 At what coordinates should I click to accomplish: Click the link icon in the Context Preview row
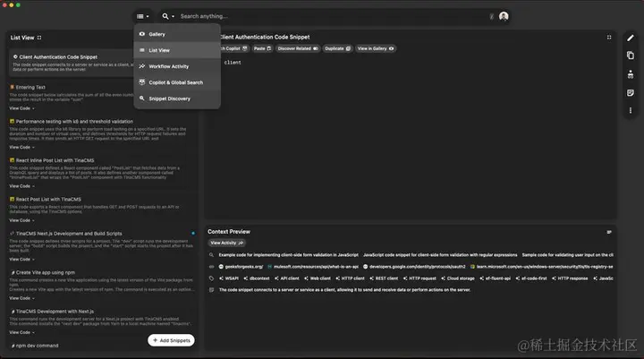coord(211,267)
